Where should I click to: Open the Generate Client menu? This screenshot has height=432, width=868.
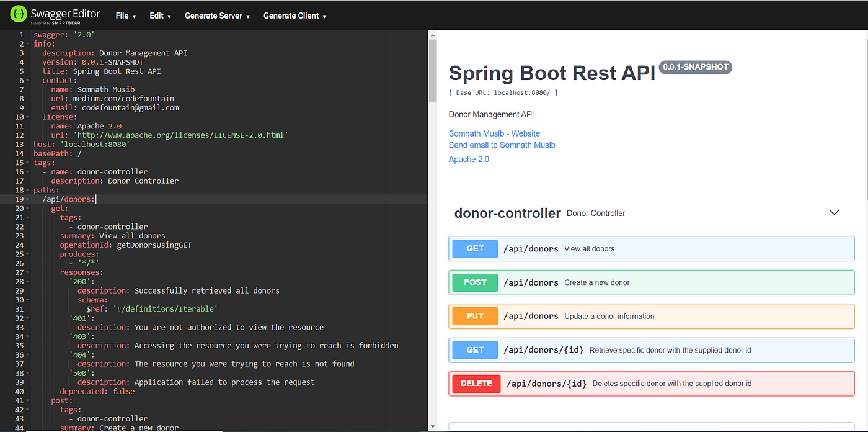pos(295,16)
